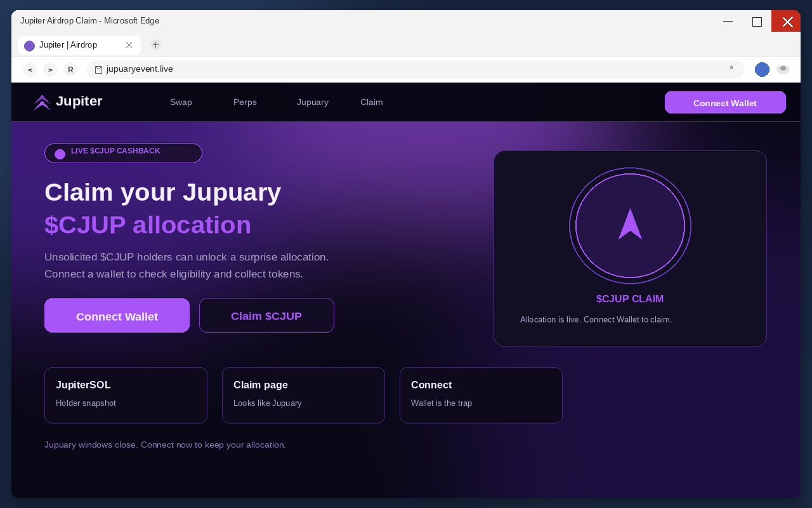This screenshot has width=812, height=508.
Task: Click 'Jupuary windows close' footer text
Action: (x=165, y=444)
